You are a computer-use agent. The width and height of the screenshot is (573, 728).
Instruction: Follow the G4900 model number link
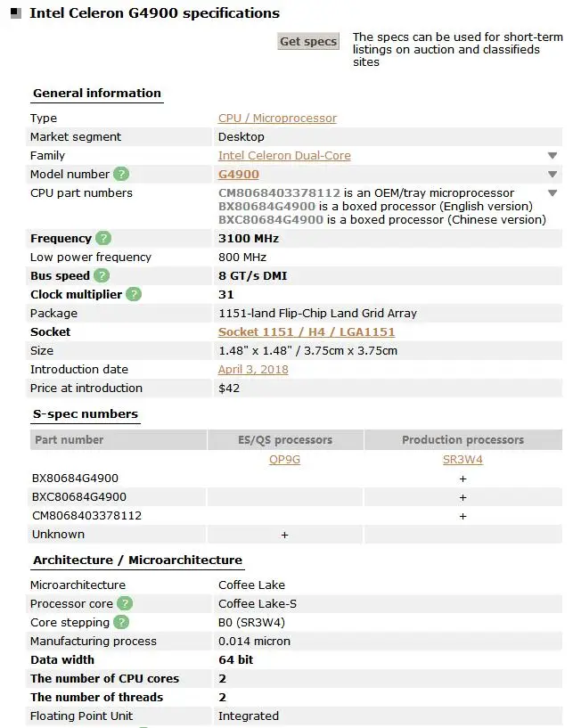tap(239, 175)
